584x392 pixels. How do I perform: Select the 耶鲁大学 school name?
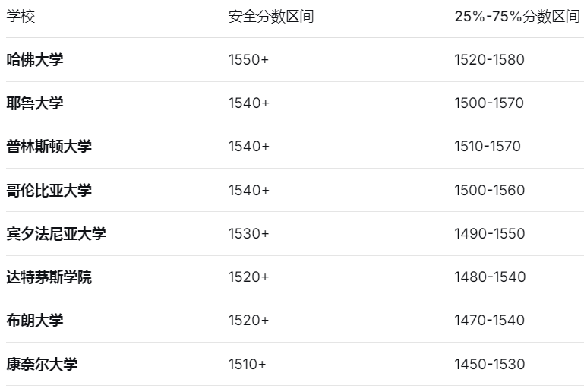[x=35, y=103]
